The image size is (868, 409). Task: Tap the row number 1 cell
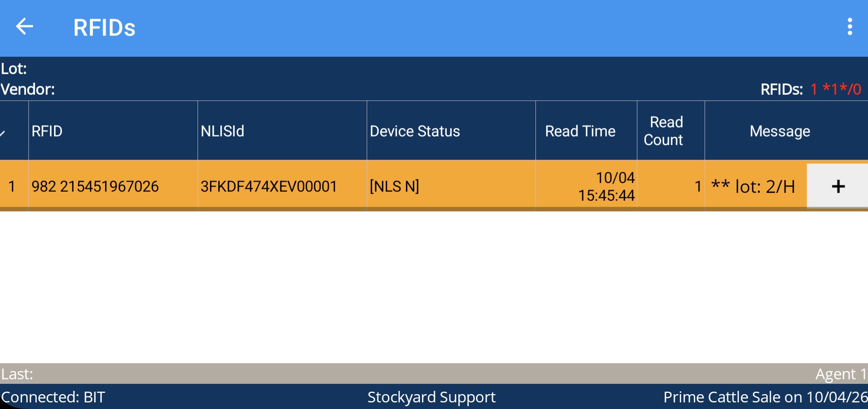click(x=12, y=186)
